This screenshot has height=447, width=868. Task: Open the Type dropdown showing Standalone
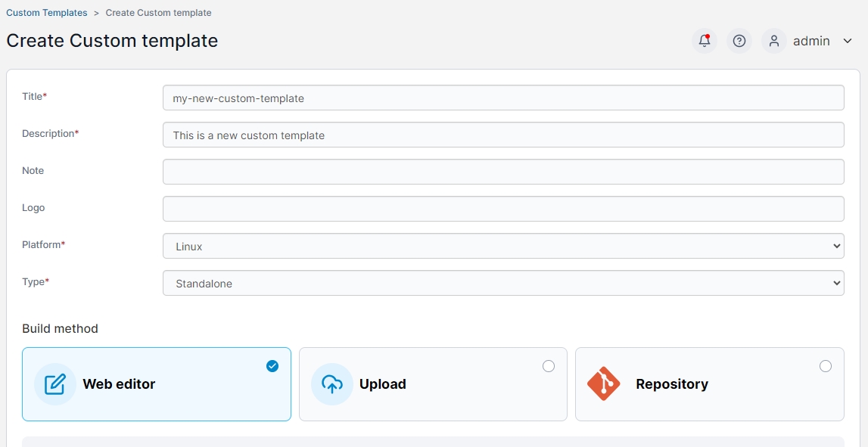(x=503, y=283)
